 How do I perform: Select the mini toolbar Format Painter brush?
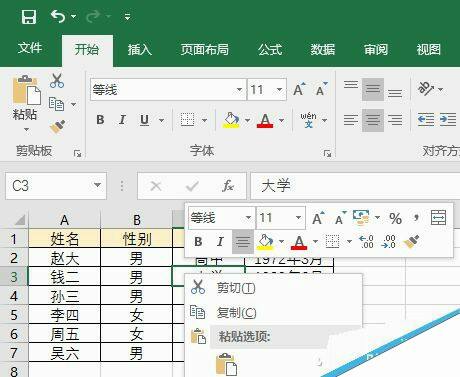[x=411, y=242]
